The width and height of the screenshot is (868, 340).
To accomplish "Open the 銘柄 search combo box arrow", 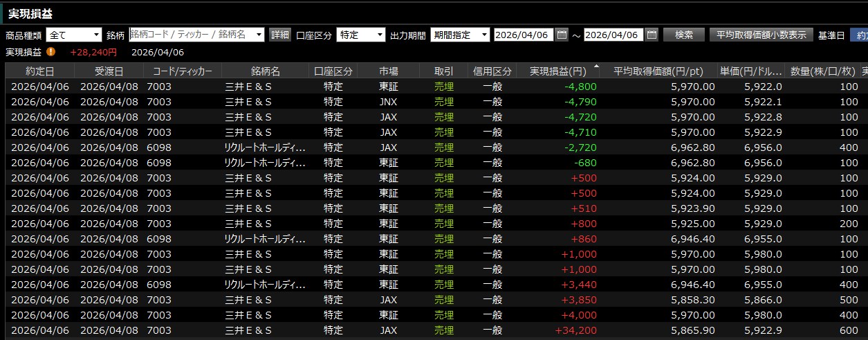I will (259, 35).
